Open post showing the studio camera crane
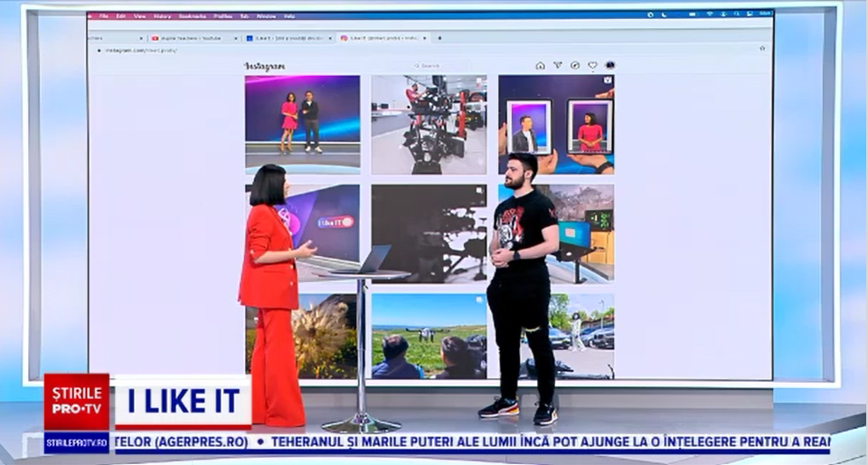 tap(429, 125)
